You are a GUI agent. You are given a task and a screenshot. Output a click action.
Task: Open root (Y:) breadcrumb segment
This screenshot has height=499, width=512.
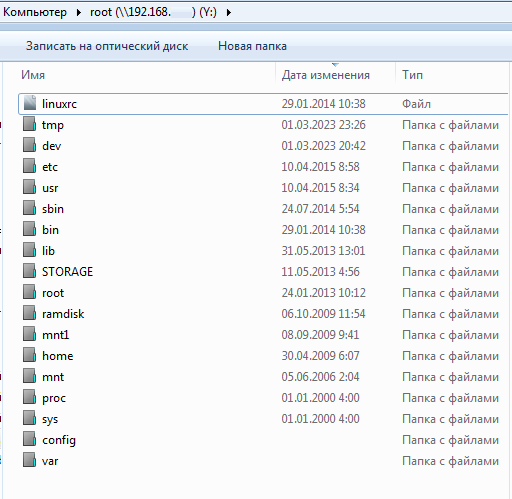click(x=153, y=12)
